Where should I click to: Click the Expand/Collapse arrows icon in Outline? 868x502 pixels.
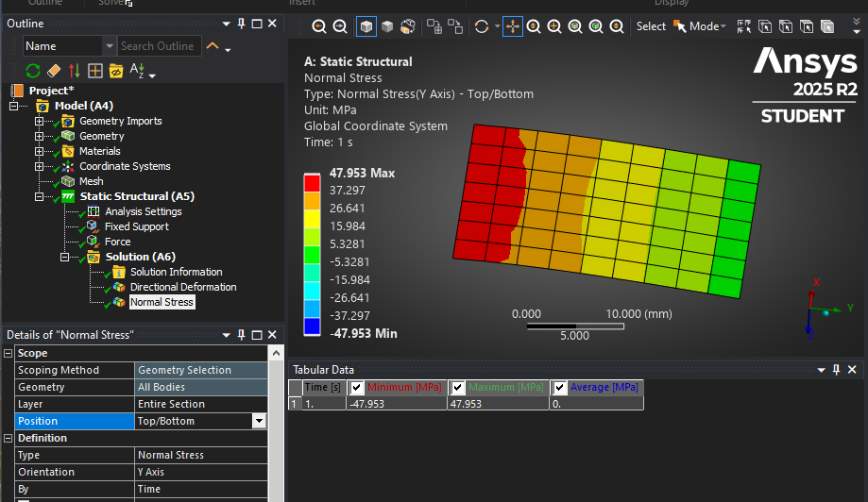(x=75, y=71)
